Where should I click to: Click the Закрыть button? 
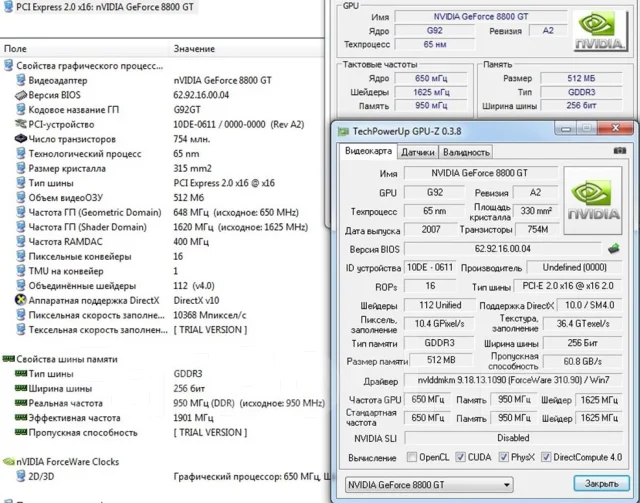[x=601, y=484]
